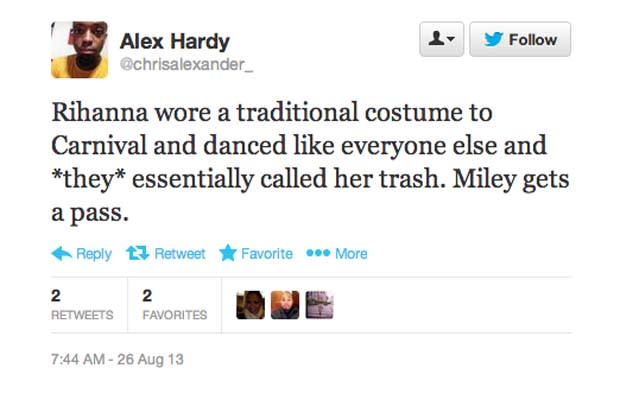The width and height of the screenshot is (620, 400).
Task: Click the reply arrow icon
Action: pos(61,253)
